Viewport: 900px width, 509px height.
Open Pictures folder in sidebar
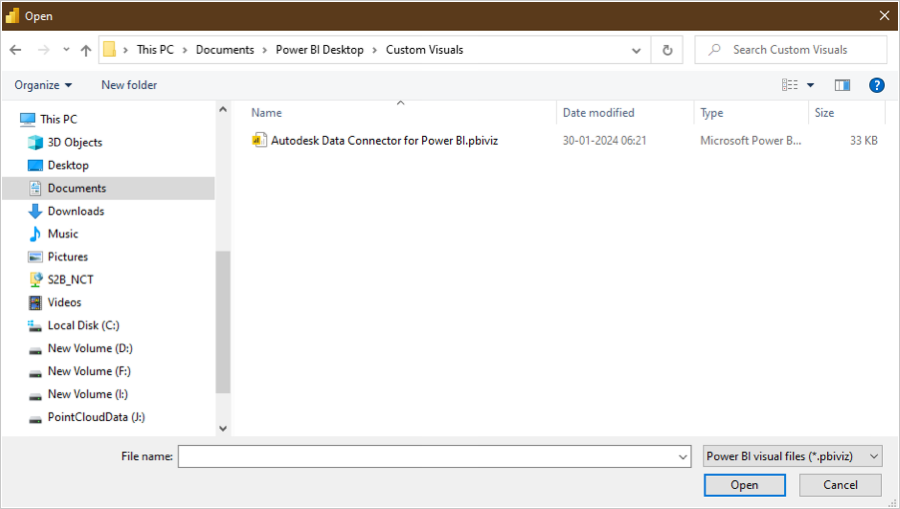pos(68,257)
